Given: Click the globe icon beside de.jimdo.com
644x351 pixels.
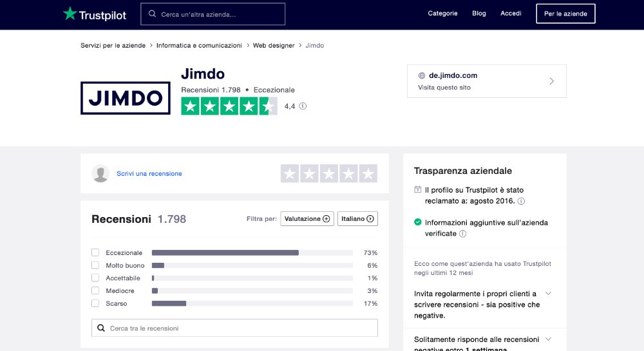Looking at the screenshot, I should (422, 75).
